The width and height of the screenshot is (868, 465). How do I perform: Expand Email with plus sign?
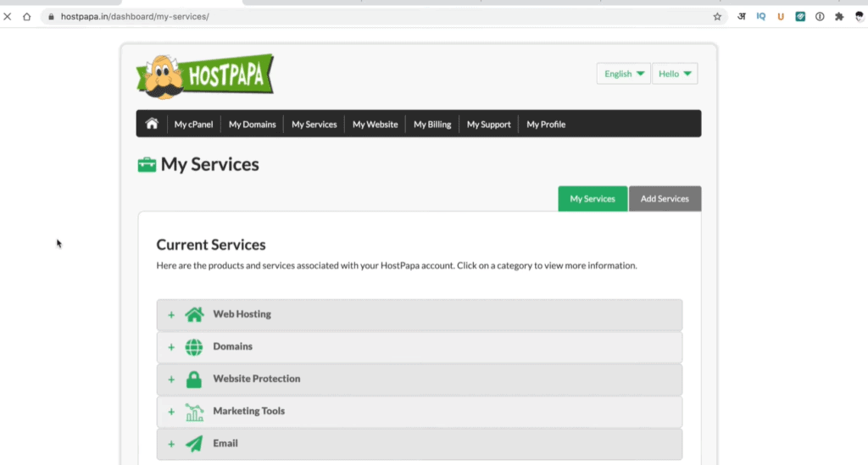click(x=171, y=444)
